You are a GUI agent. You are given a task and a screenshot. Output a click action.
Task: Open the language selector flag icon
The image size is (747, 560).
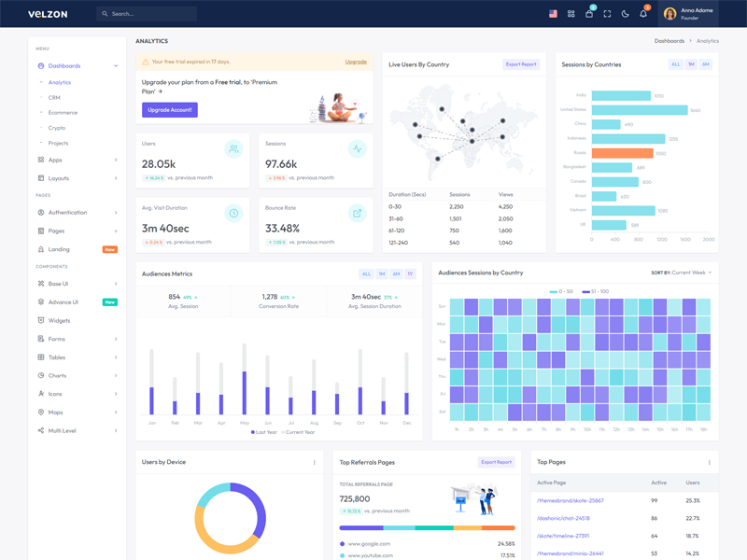coord(553,14)
